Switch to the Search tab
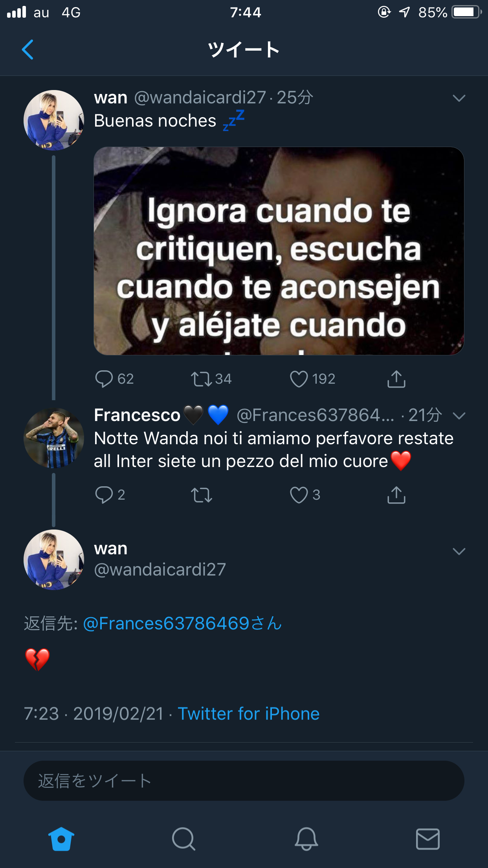Viewport: 488px width, 868px height. click(x=183, y=839)
